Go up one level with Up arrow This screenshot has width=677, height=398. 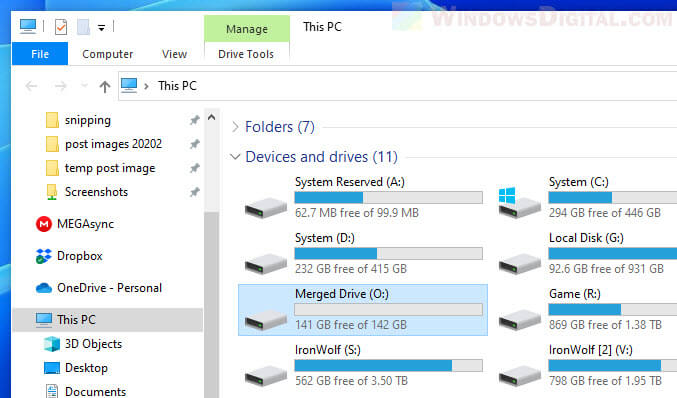tap(104, 87)
